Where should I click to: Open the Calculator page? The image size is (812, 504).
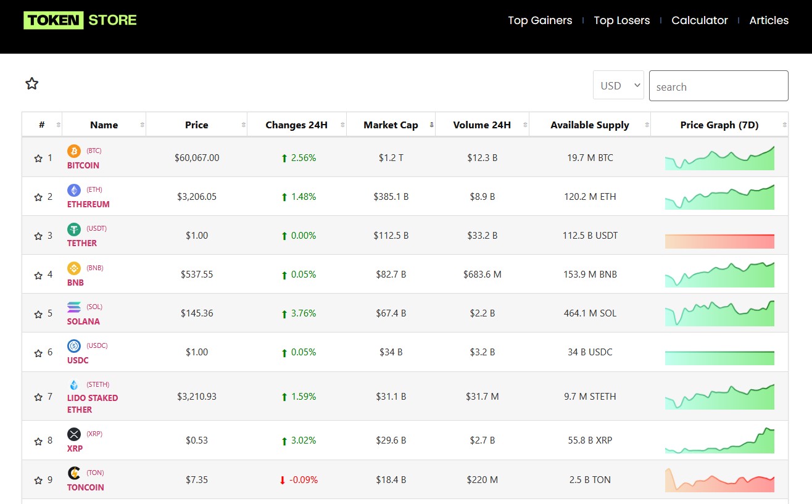(x=700, y=20)
